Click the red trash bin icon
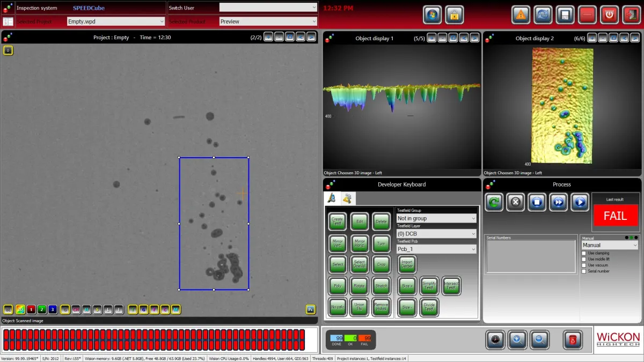The width and height of the screenshot is (644, 362). [572, 339]
